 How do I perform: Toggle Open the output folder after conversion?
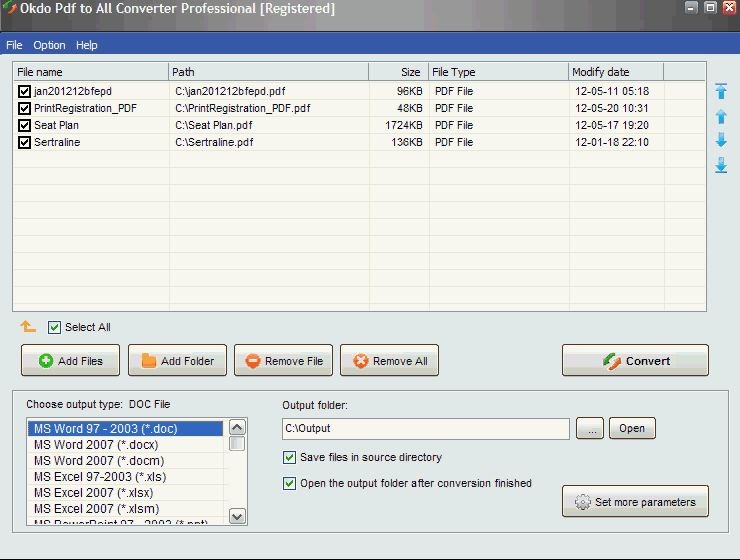(x=289, y=484)
